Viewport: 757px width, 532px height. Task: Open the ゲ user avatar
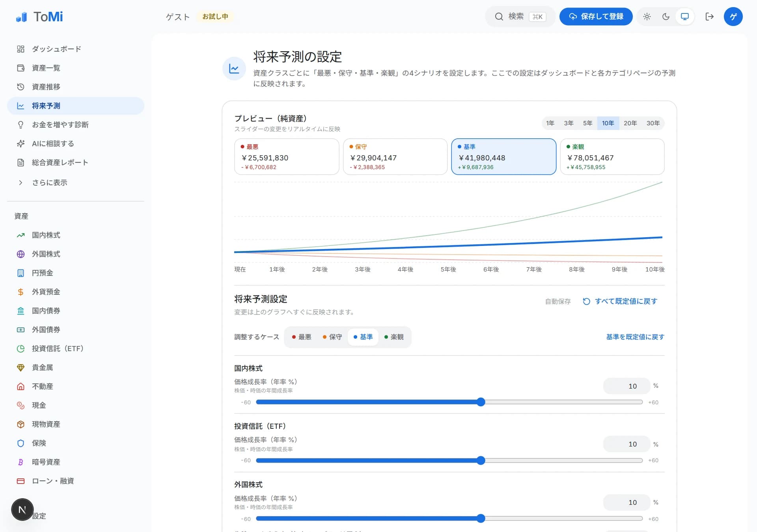click(x=733, y=17)
